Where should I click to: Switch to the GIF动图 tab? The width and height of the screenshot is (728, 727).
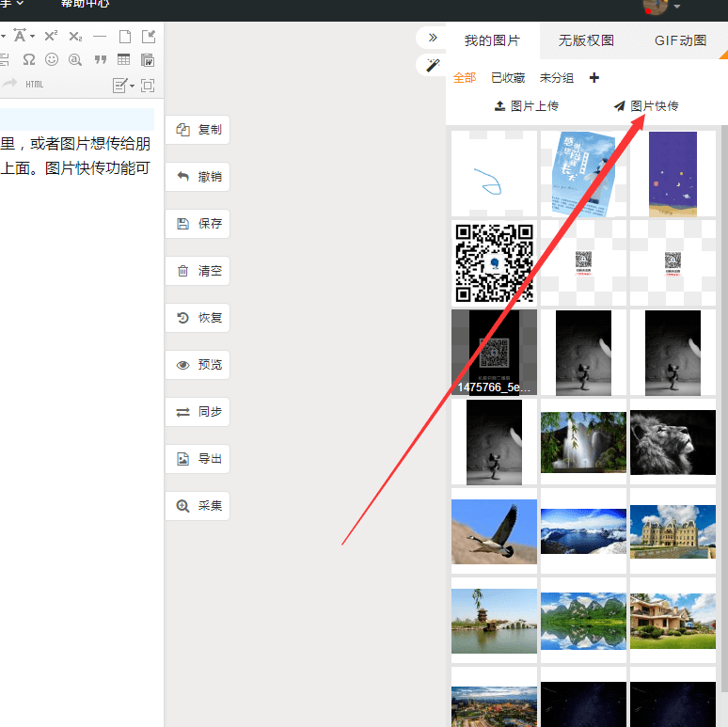[680, 40]
